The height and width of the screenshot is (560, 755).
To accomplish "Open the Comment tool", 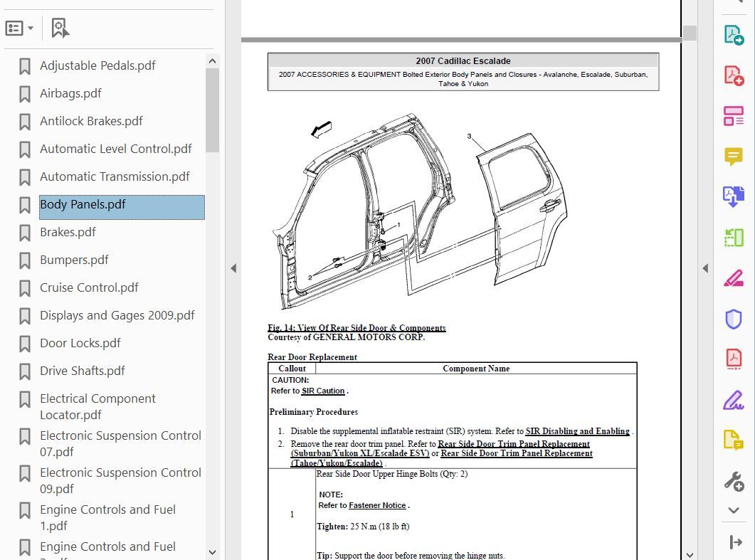I will tap(734, 157).
